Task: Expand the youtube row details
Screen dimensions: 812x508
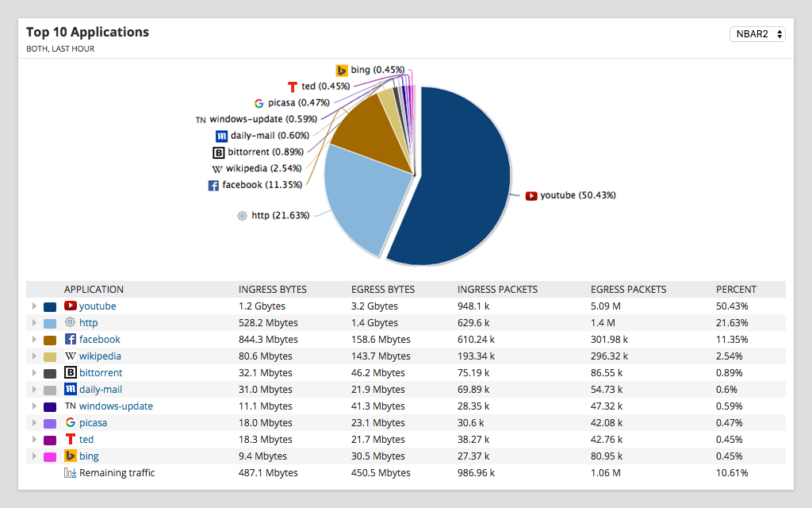Action: tap(33, 306)
